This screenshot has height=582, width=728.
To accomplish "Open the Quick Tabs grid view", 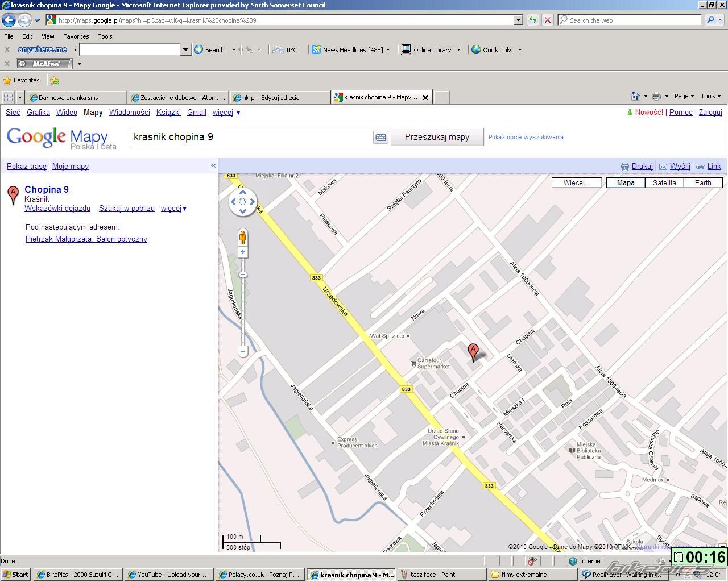I will [8, 97].
